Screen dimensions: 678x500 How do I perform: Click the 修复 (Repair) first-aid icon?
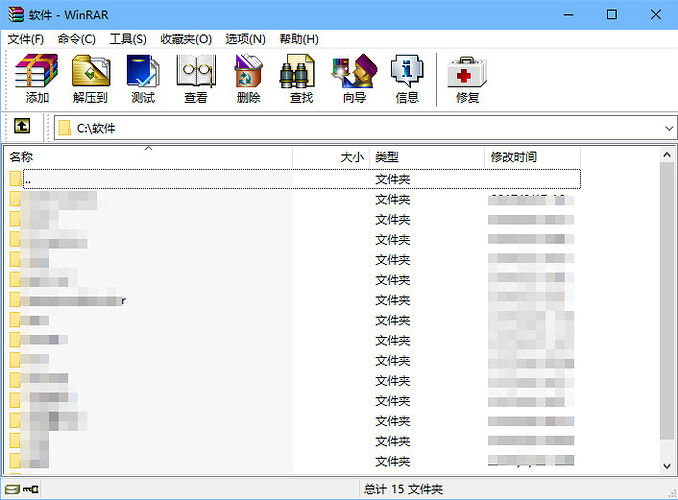click(x=467, y=79)
